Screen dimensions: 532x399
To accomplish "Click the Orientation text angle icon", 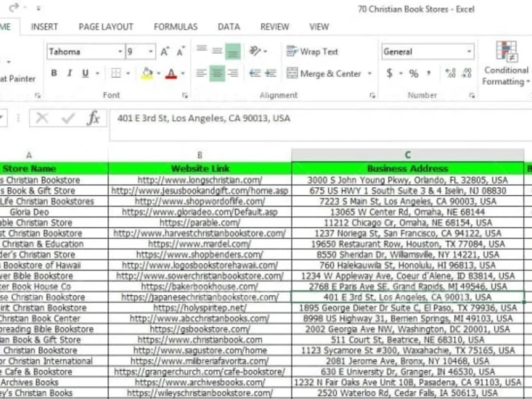I will coord(255,51).
